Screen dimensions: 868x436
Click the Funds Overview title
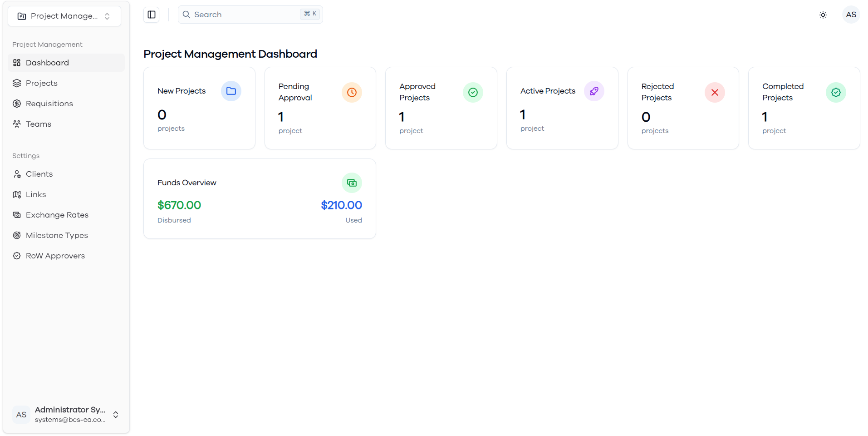187,183
